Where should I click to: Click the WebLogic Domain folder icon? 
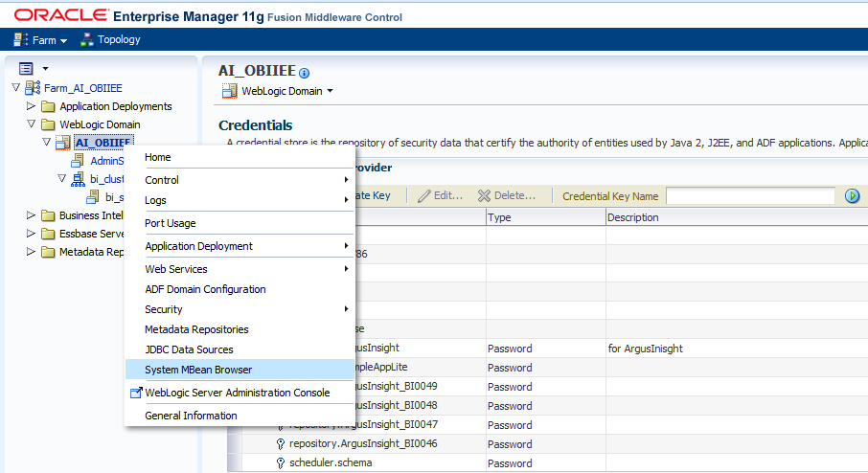coord(49,124)
